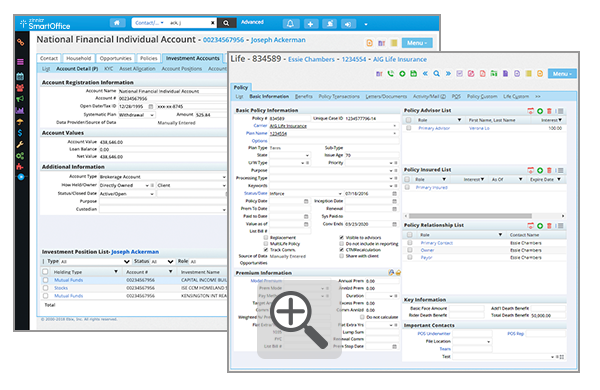The height and width of the screenshot is (390, 600).
Task: Select the Primary Advisor row checkbox
Action: pos(408,128)
